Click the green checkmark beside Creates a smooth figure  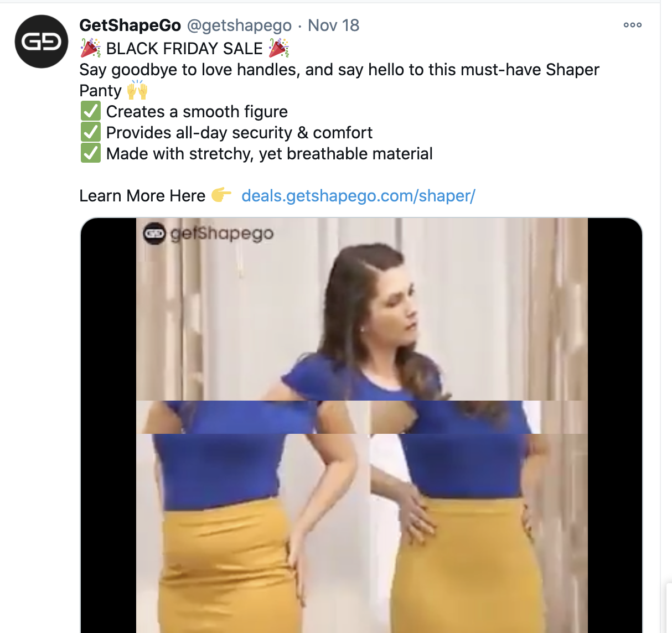[90, 112]
